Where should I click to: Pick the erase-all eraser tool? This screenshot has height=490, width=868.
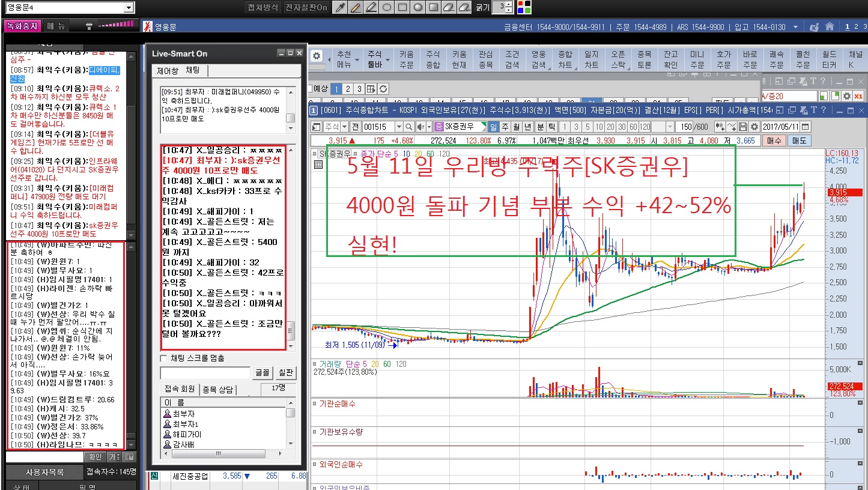[464, 7]
